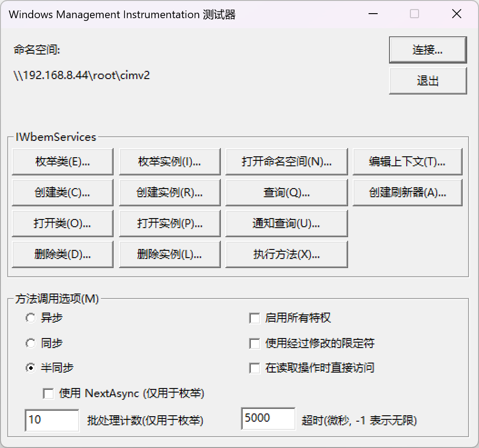Click 打开命名空间(N)... button
Viewport: 479px width, 448px height.
287,162
